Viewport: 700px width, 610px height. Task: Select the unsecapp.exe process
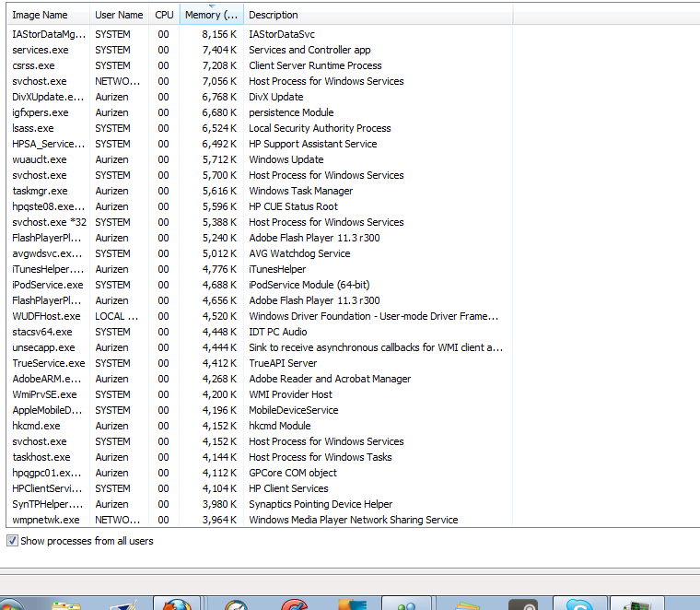click(260, 347)
